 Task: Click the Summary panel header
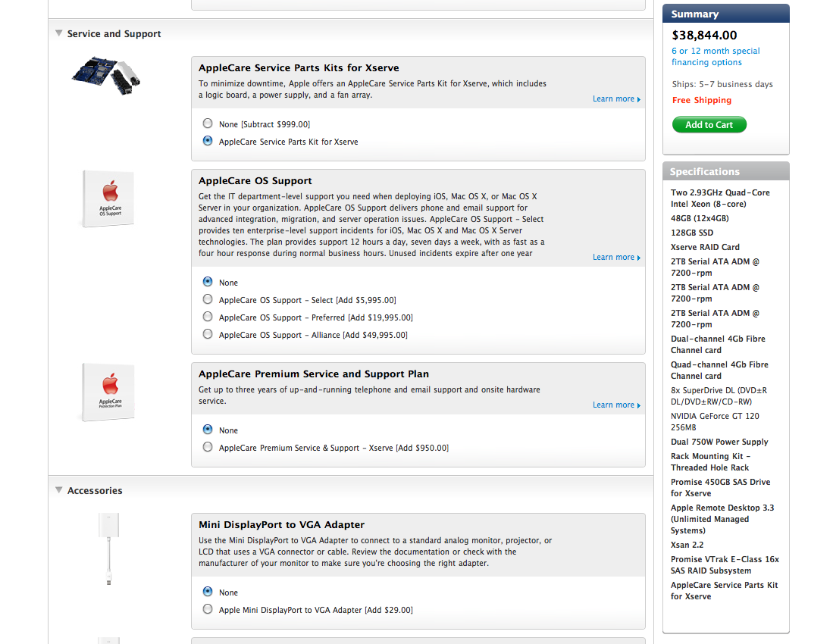(725, 14)
